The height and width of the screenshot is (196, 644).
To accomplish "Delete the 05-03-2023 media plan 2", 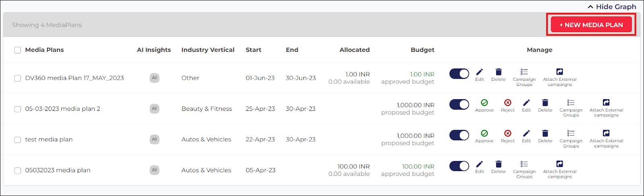I will click(x=545, y=105).
